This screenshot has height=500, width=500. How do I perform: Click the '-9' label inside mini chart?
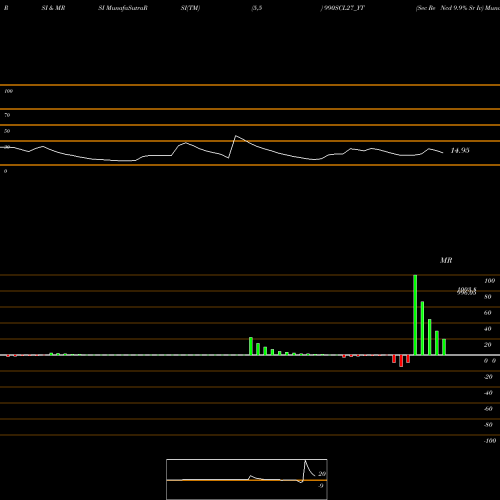[x=321, y=486]
